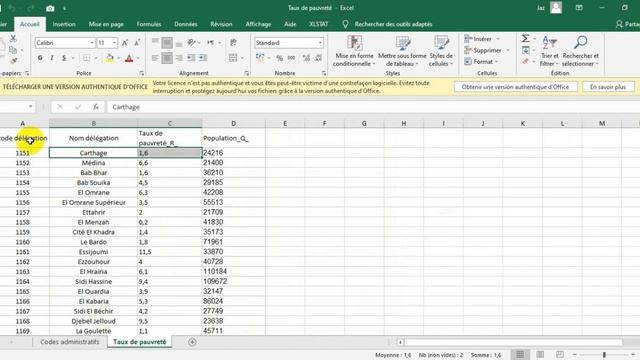Open Mettre sous forme de tableau
Viewport: 640px width, 360px height.
click(402, 51)
